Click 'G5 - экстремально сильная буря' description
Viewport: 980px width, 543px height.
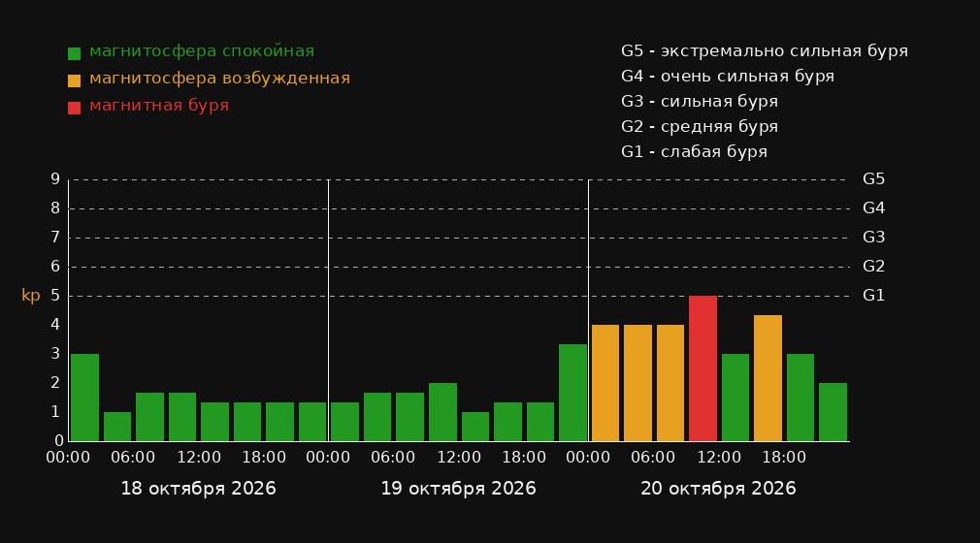pyautogui.click(x=765, y=51)
